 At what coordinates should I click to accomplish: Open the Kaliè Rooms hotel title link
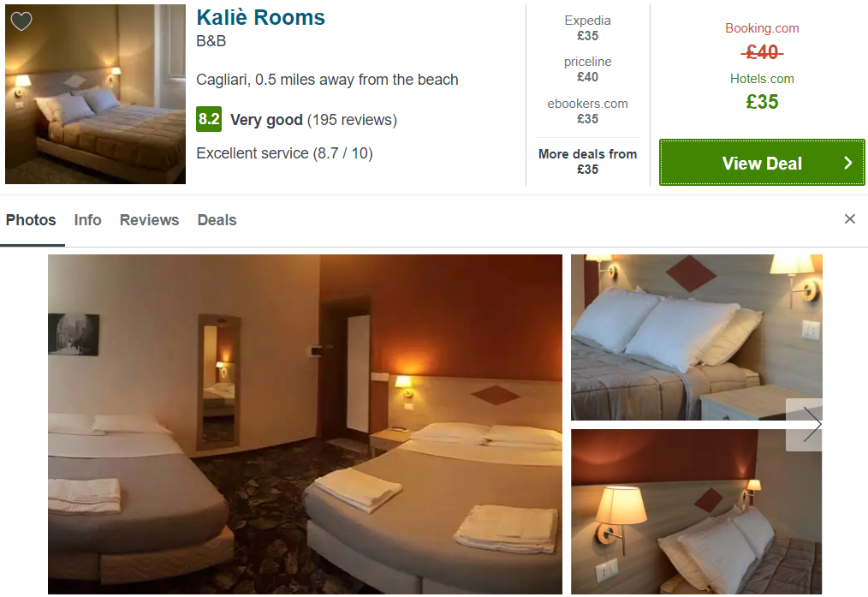tap(261, 18)
